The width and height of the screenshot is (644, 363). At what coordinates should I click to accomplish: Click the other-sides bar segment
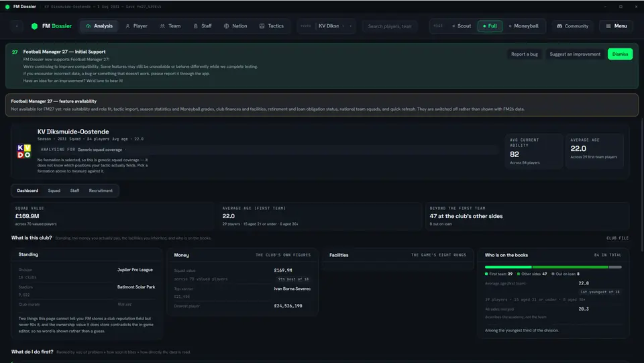pyautogui.click(x=570, y=267)
